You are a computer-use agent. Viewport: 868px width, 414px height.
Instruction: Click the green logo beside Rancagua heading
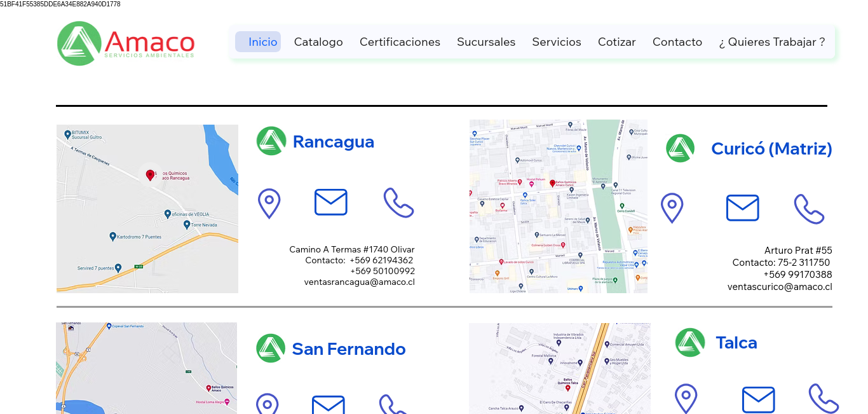pos(271,141)
